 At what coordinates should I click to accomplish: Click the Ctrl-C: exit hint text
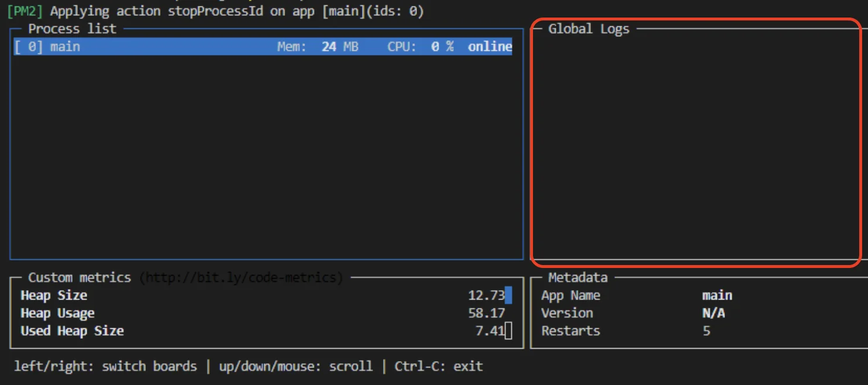pos(439,367)
